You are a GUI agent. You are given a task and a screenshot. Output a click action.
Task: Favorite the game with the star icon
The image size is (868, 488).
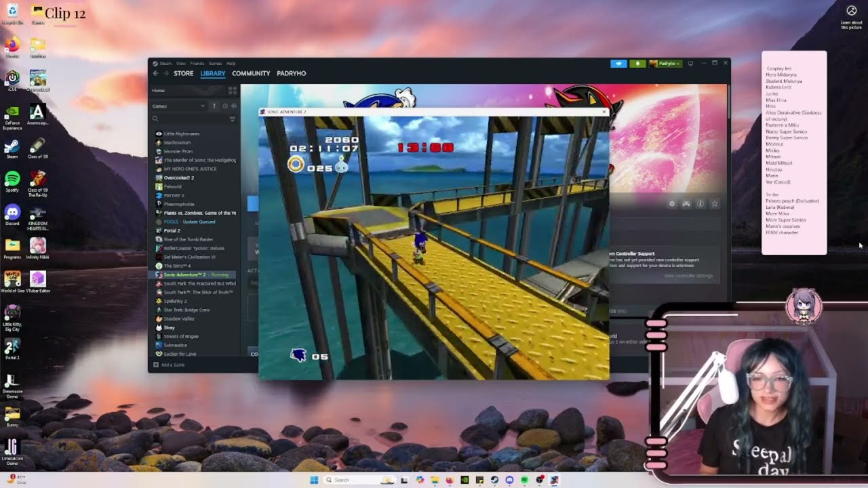715,203
